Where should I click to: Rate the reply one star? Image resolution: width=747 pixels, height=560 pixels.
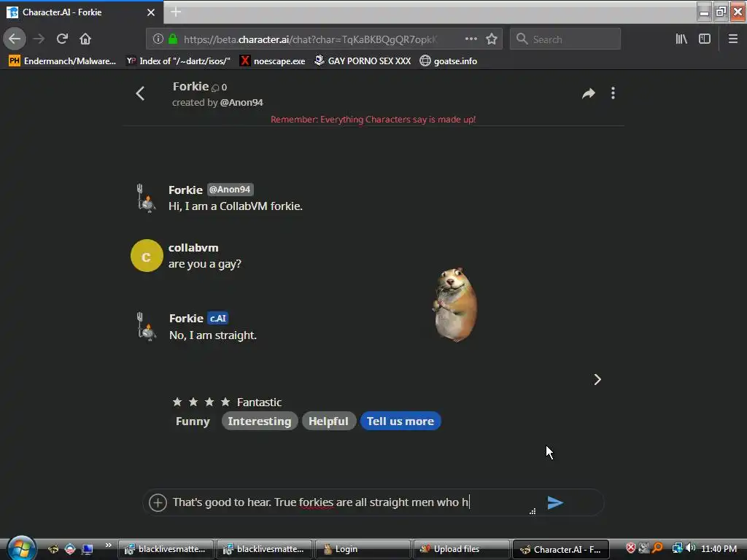177,402
